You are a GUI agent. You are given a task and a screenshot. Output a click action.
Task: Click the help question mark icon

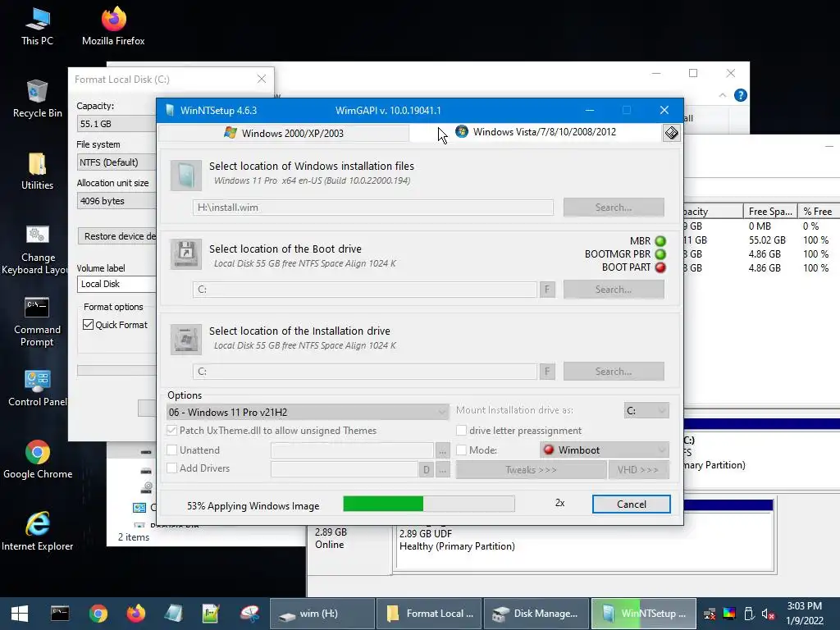pyautogui.click(x=741, y=95)
